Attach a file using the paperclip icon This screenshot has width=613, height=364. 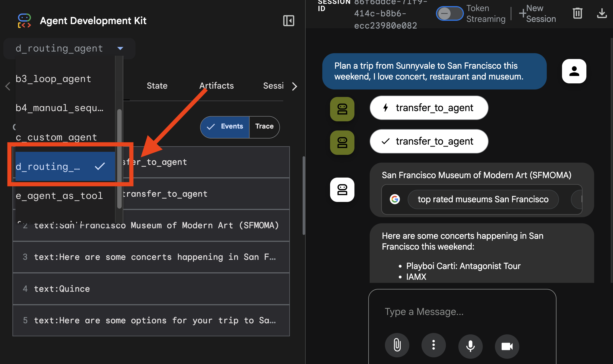click(397, 345)
